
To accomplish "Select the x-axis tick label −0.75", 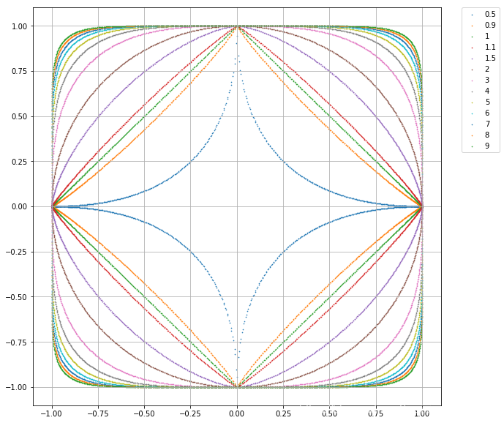I will 98,413.
